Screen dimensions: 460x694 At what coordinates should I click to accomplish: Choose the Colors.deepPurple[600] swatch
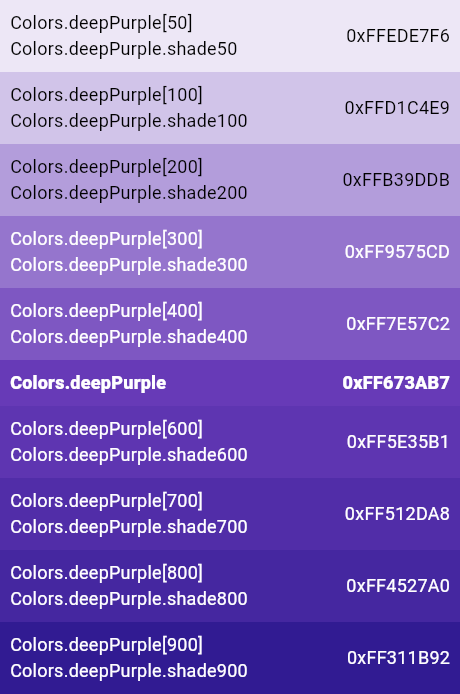click(x=230, y=442)
